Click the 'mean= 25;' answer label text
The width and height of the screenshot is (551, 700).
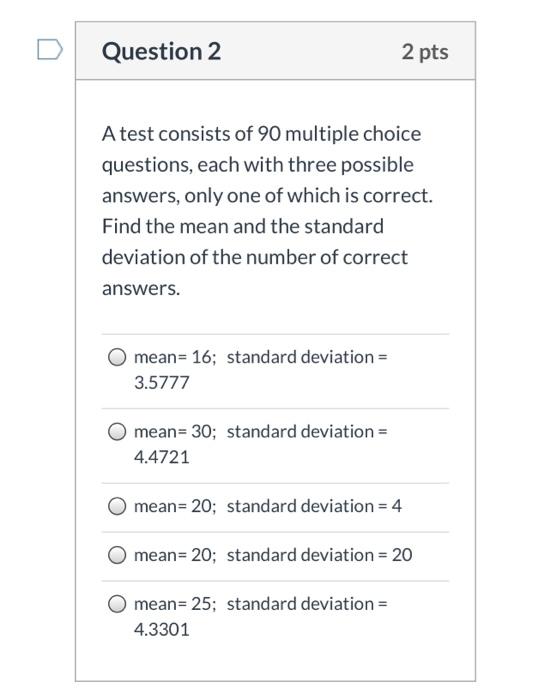pos(175,604)
